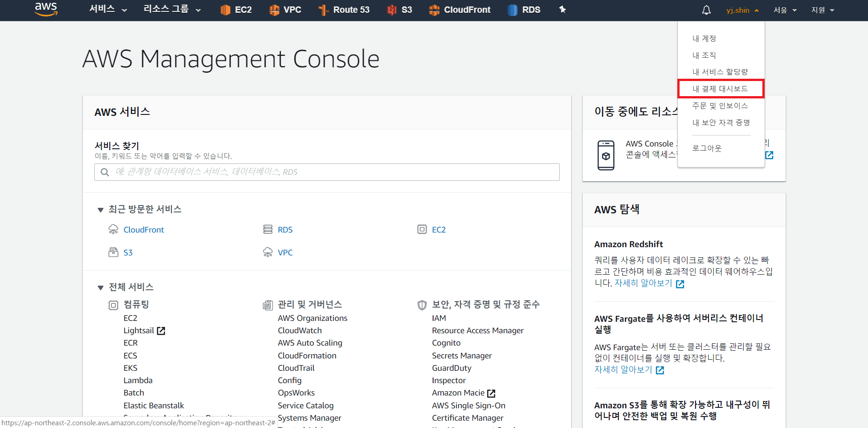Click the RDS database icon under recent services
The height and width of the screenshot is (428, 868).
(268, 229)
